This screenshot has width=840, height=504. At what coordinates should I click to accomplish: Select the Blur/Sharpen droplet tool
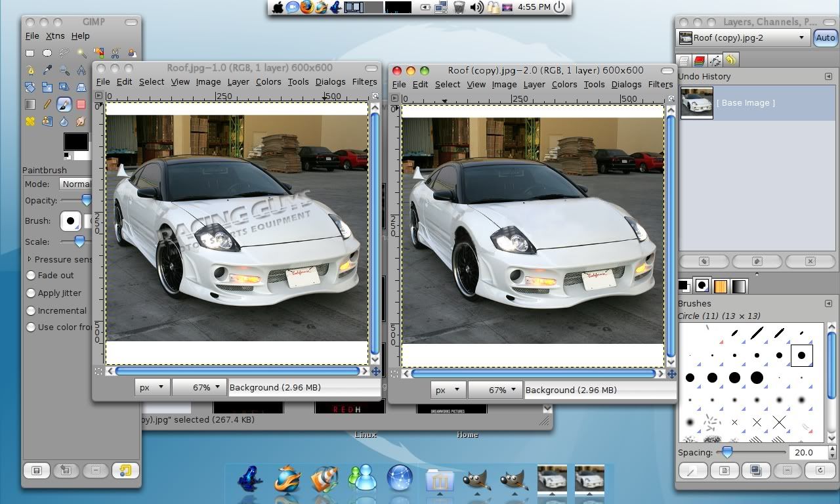[x=64, y=121]
